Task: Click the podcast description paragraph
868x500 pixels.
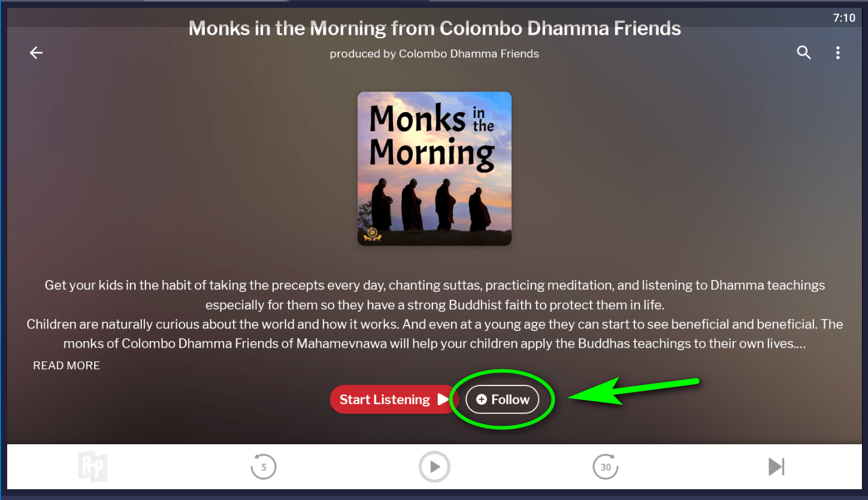Action: pos(434,315)
